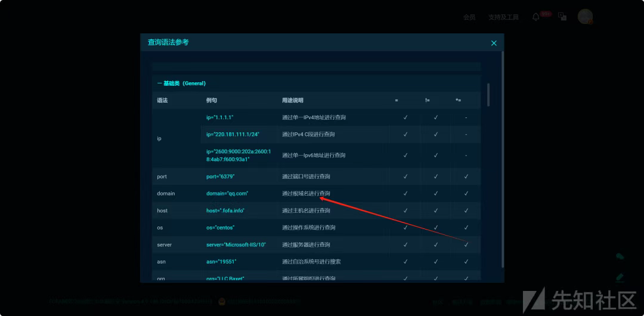The width and height of the screenshot is (644, 316).
Task: Open the 支持及工具 menu
Action: click(503, 17)
